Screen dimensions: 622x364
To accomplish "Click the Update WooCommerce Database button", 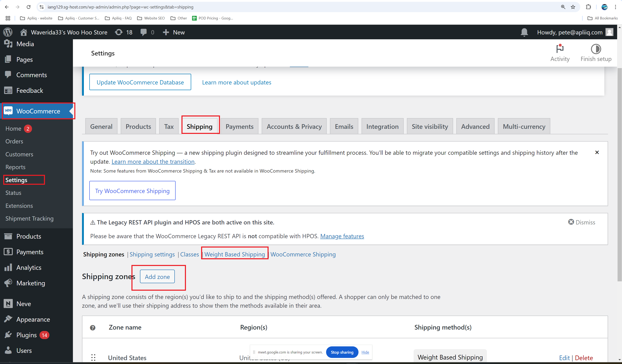I will pos(140,82).
